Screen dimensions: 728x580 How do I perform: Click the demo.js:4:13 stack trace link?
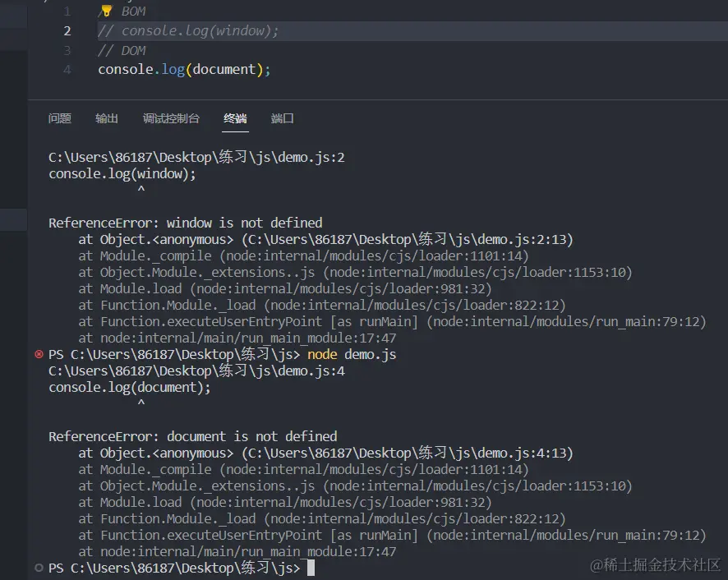click(x=407, y=453)
